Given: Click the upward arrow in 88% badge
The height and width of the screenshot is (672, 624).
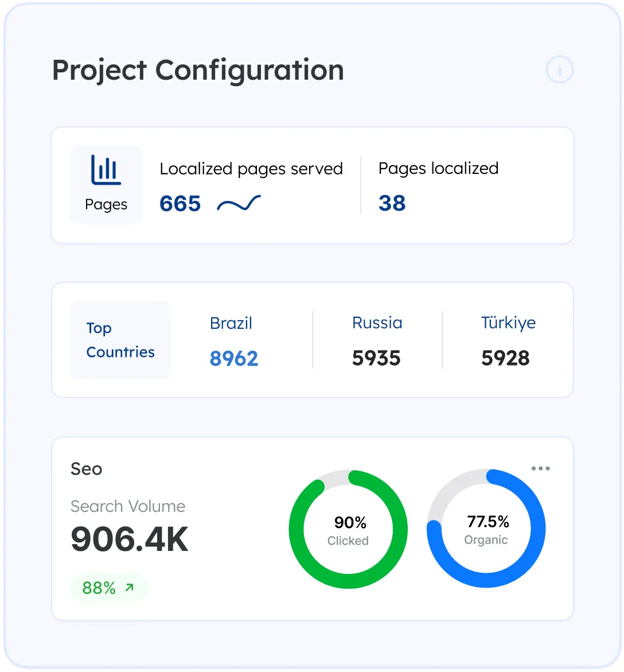Looking at the screenshot, I should pos(130,588).
